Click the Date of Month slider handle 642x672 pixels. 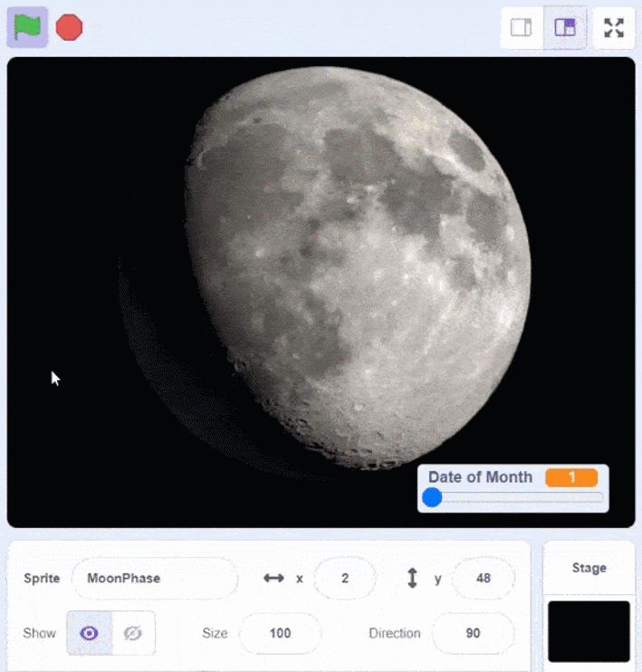tap(433, 497)
